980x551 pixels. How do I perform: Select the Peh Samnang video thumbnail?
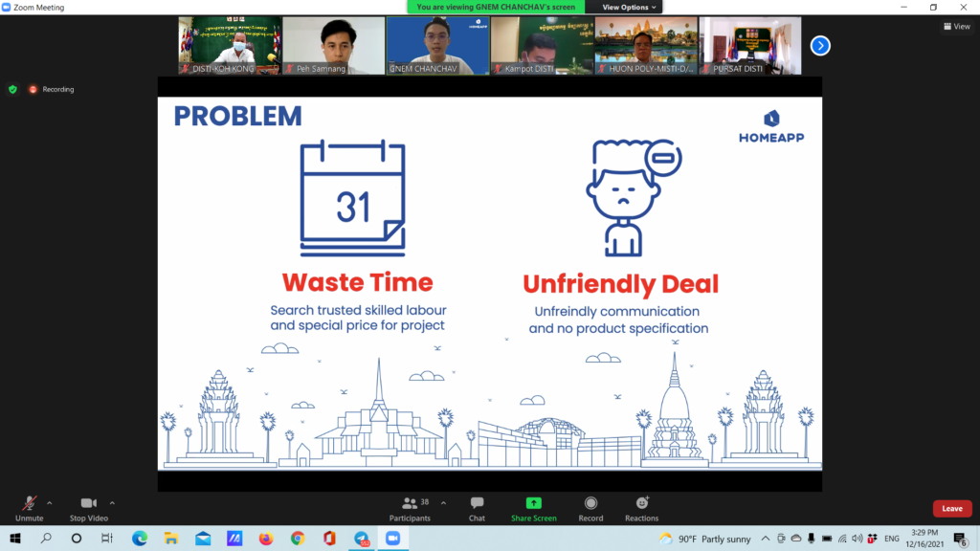coord(333,45)
